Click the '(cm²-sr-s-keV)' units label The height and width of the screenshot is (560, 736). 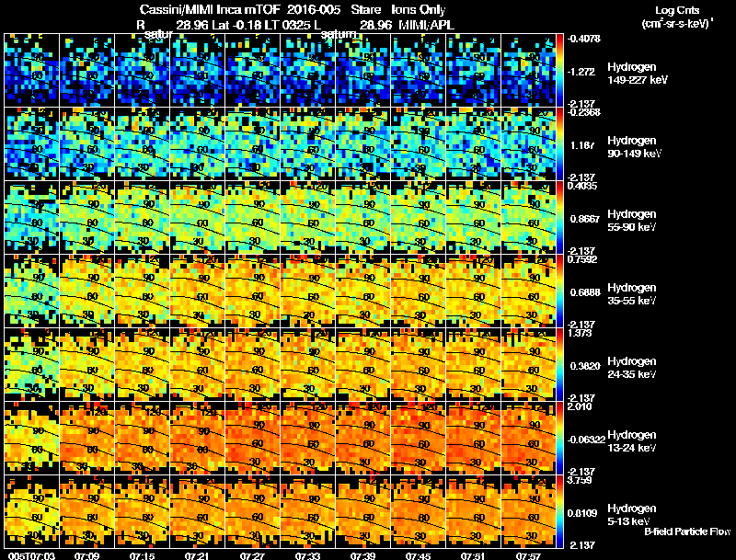pos(678,24)
